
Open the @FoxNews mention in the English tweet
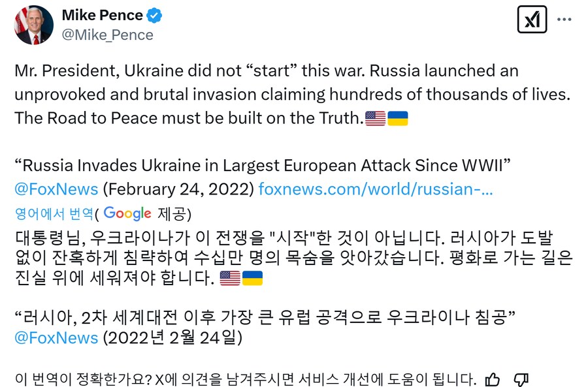click(x=56, y=189)
